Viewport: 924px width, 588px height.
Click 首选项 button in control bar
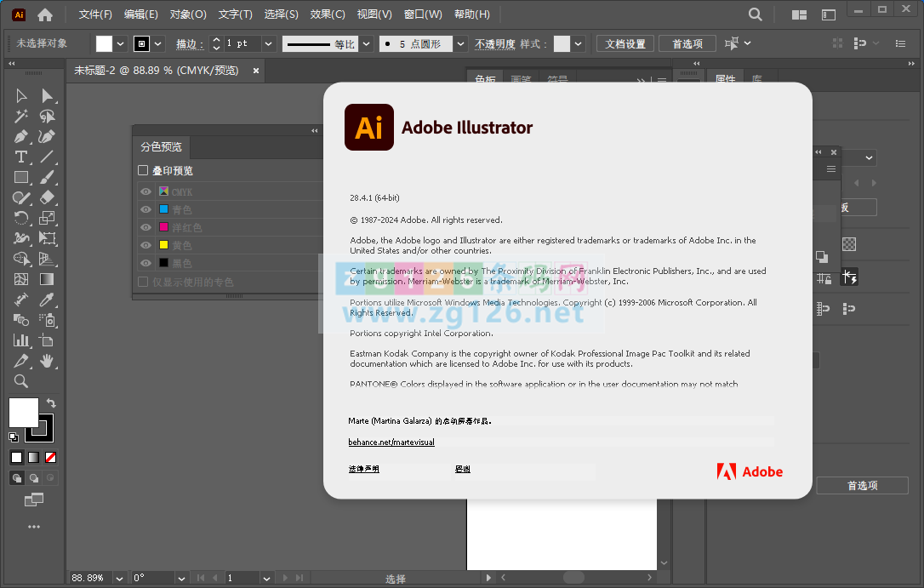(687, 43)
